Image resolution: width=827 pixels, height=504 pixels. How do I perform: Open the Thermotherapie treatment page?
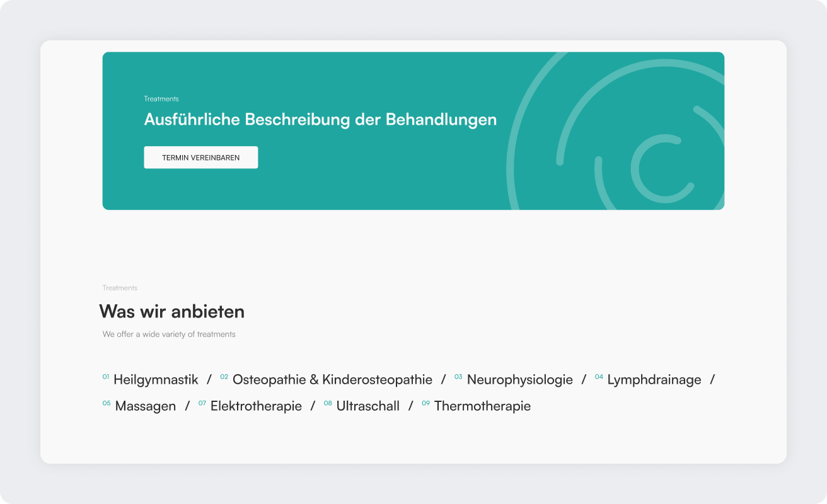[482, 406]
